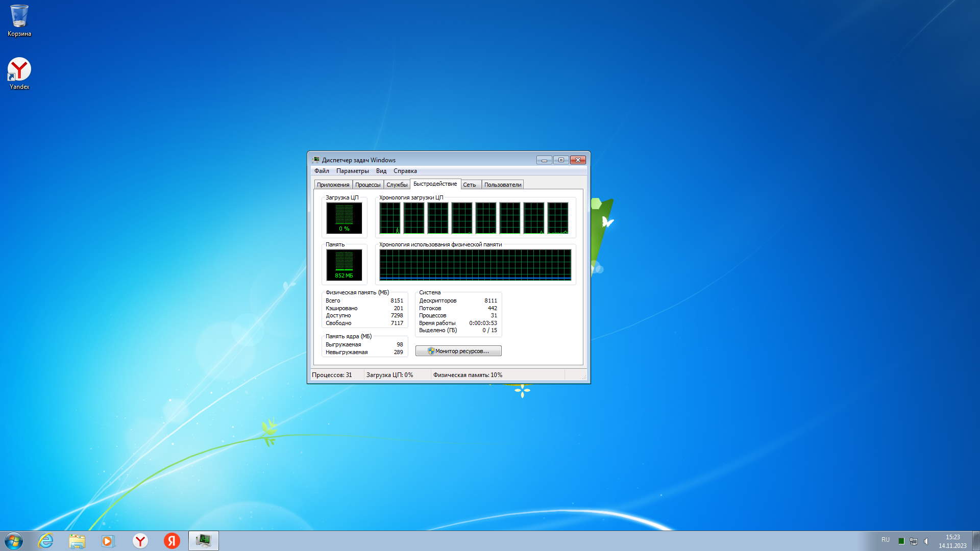Switch to the Процессы tab
The image size is (980, 551).
367,185
